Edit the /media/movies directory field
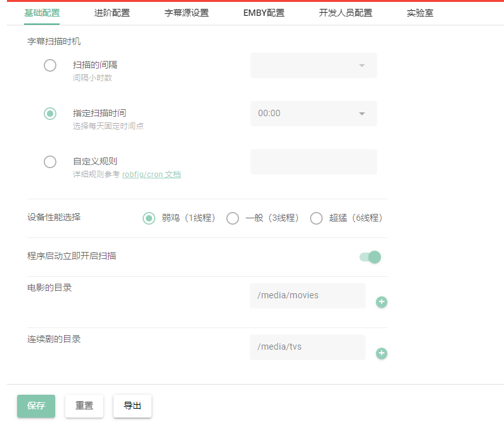 pos(307,296)
